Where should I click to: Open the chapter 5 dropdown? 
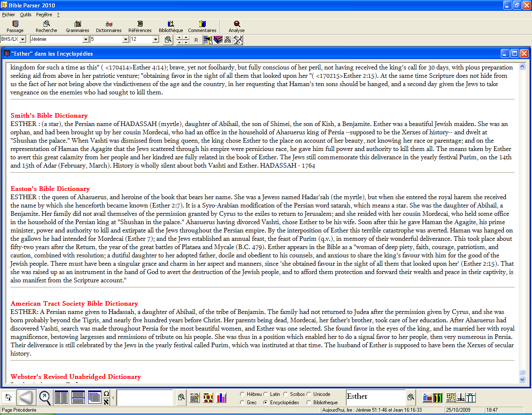[126, 40]
